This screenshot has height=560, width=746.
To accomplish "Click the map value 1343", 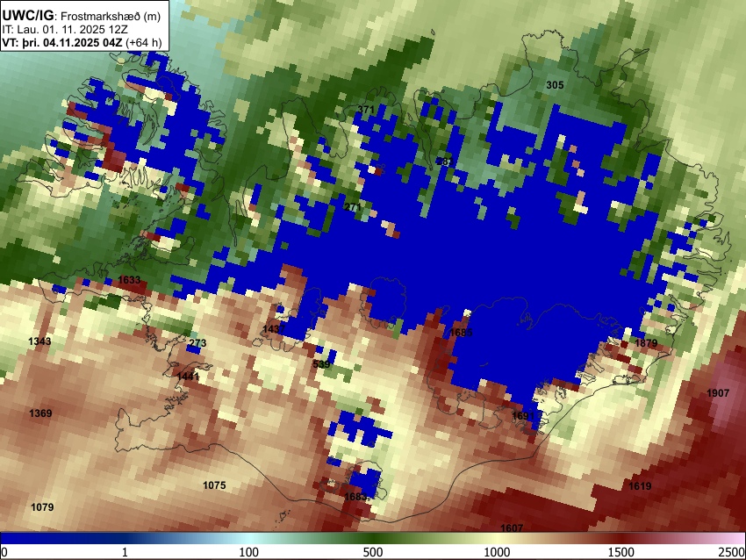I will coord(39,341).
